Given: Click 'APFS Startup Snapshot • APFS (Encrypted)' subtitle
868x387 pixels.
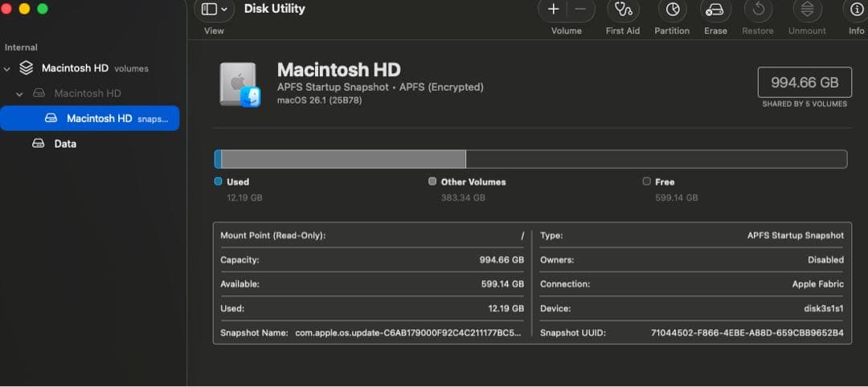Looking at the screenshot, I should pos(380,88).
